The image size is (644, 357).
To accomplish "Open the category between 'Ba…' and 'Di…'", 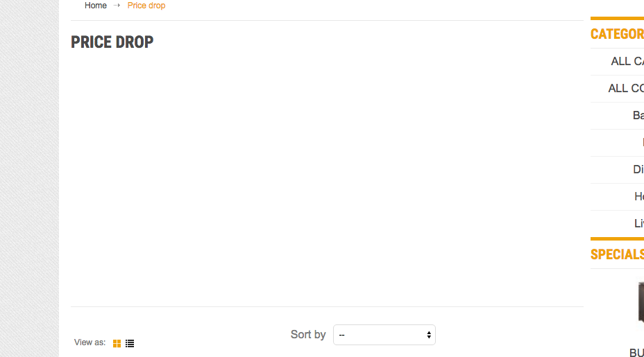I will (641, 143).
